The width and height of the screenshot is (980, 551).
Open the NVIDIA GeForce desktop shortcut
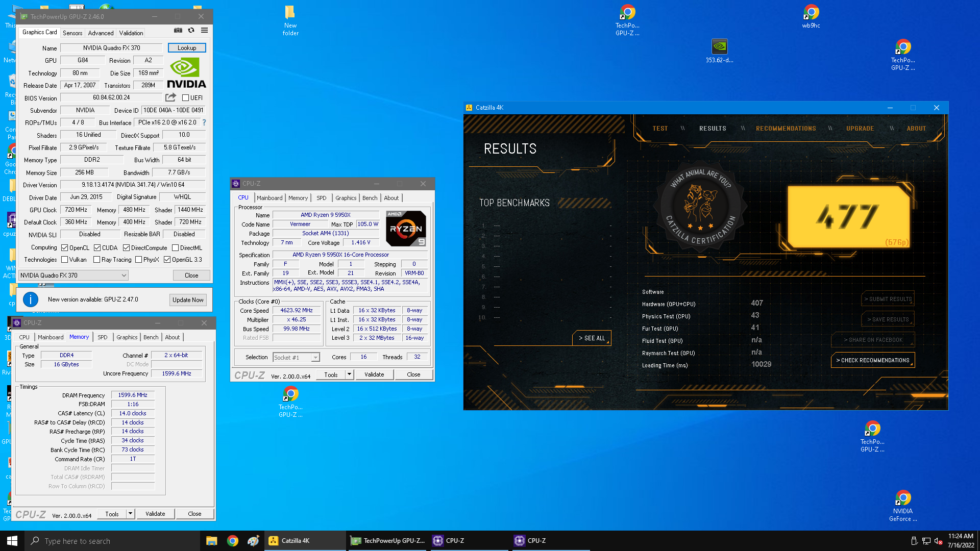click(x=903, y=506)
